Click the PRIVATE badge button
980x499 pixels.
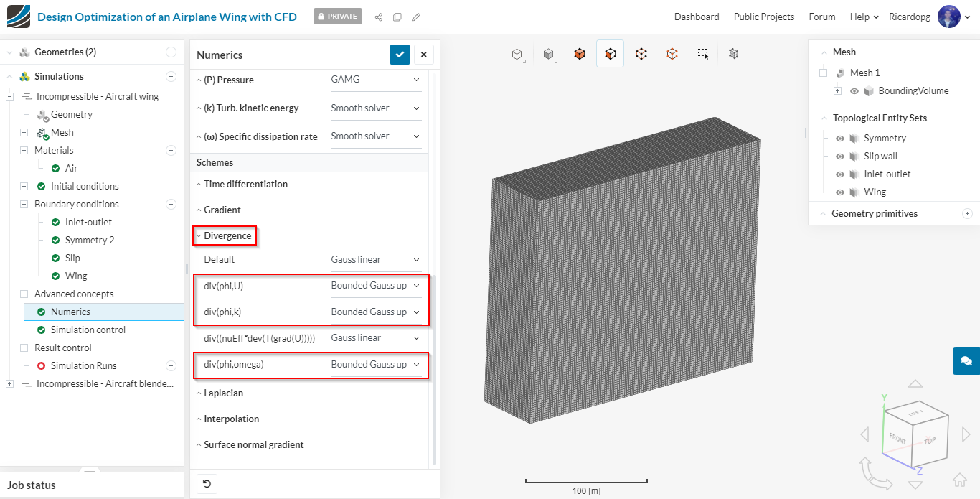tap(338, 17)
